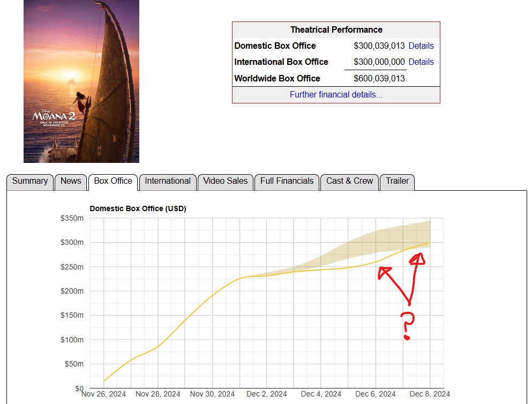Click the Theatrical Performance table header
The width and height of the screenshot is (532, 404).
[336, 30]
